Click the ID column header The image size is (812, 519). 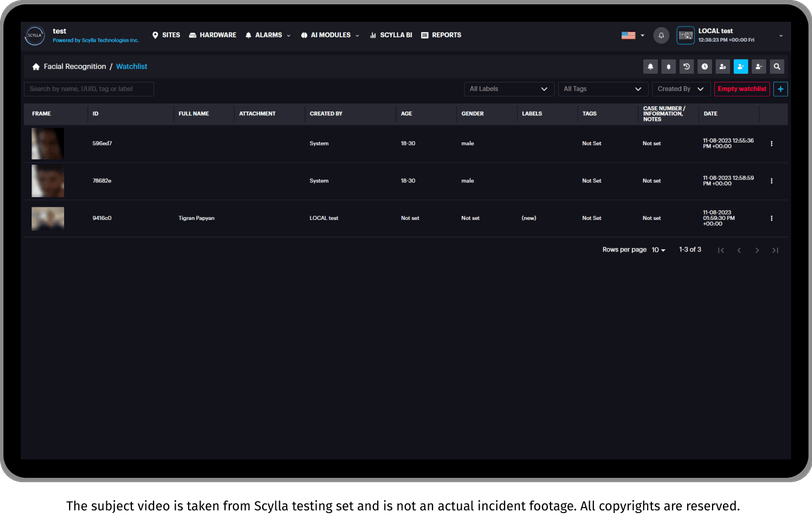point(95,113)
